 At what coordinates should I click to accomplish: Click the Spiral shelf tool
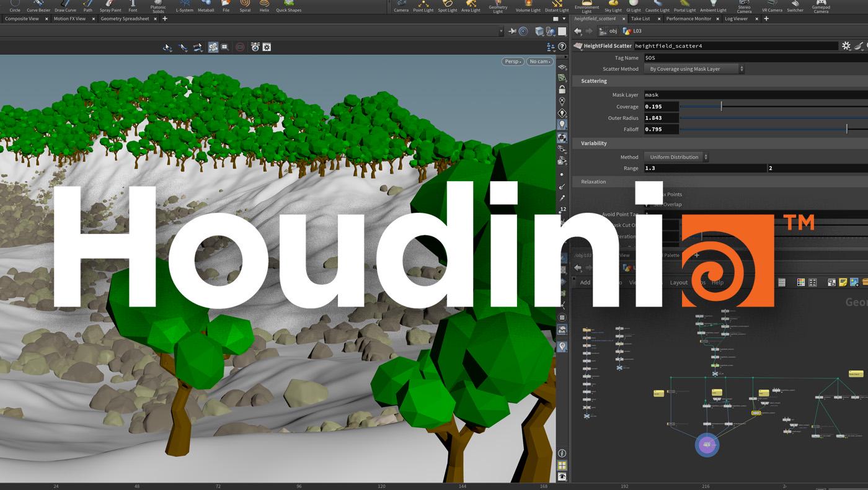[245, 6]
